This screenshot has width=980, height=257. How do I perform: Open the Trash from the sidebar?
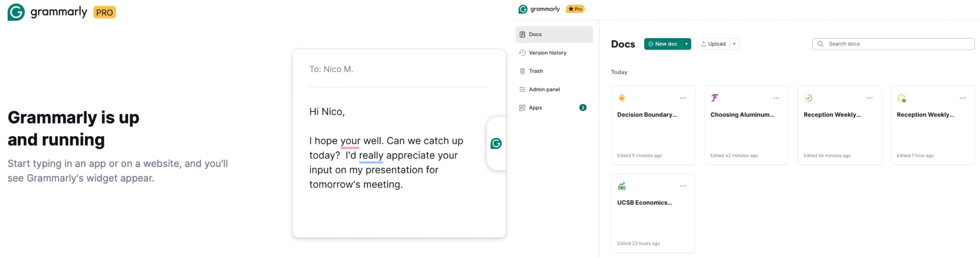tap(536, 71)
